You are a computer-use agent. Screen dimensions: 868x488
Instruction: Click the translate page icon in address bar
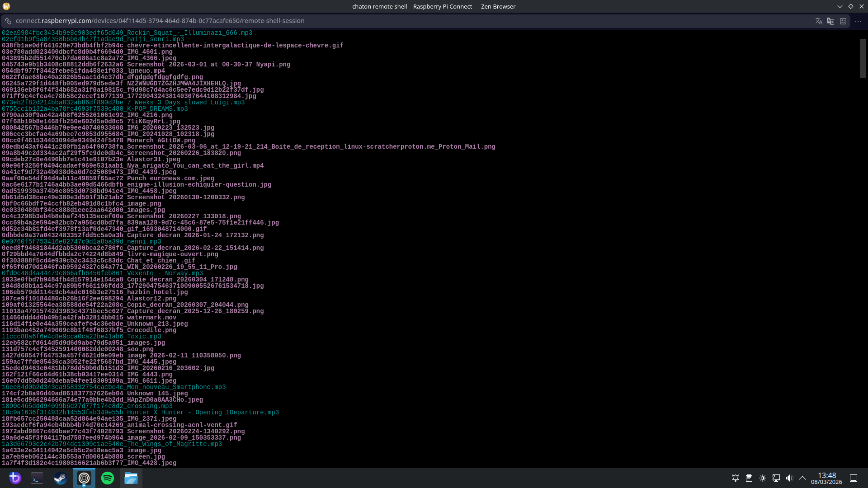click(819, 21)
